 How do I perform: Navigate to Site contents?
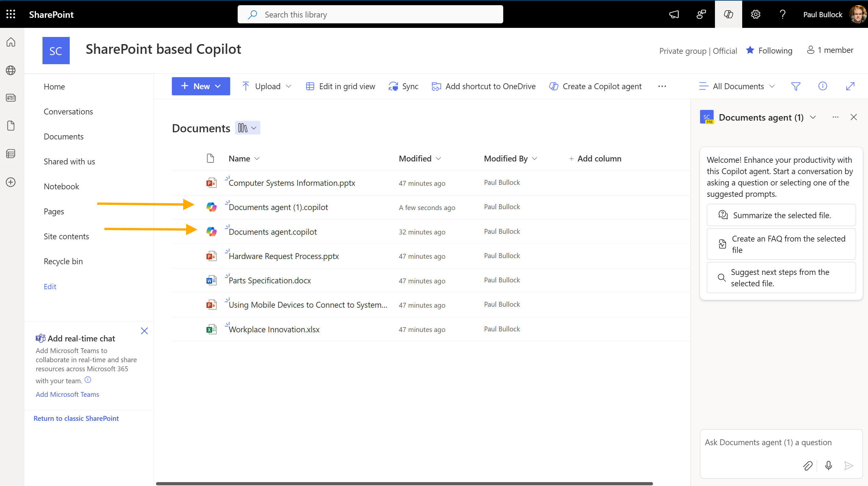coord(66,236)
